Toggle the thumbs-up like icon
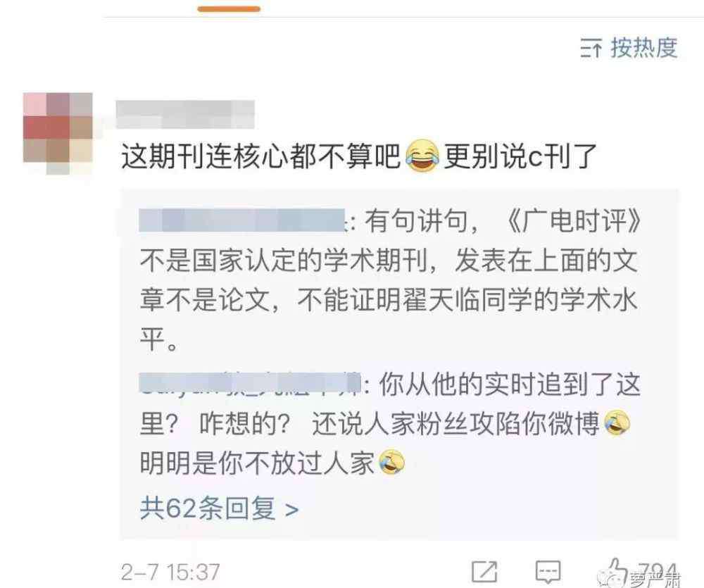The image size is (704, 588). coord(616,570)
